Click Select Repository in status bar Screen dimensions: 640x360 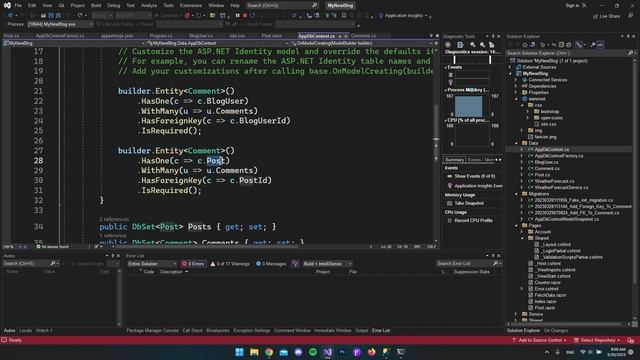pos(597,340)
